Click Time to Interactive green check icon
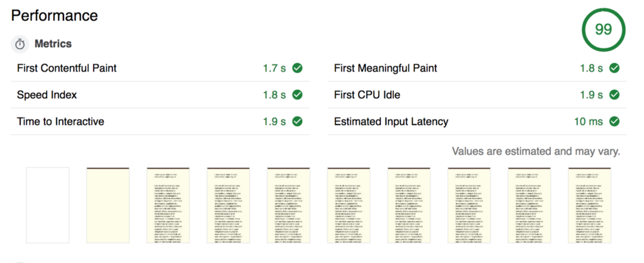 (x=298, y=121)
